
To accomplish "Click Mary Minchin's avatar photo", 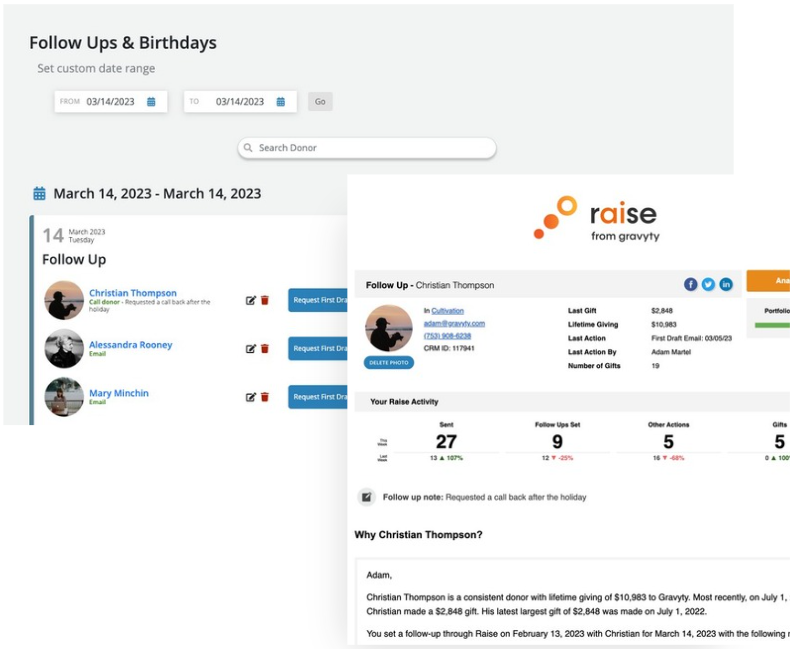I will tap(64, 397).
